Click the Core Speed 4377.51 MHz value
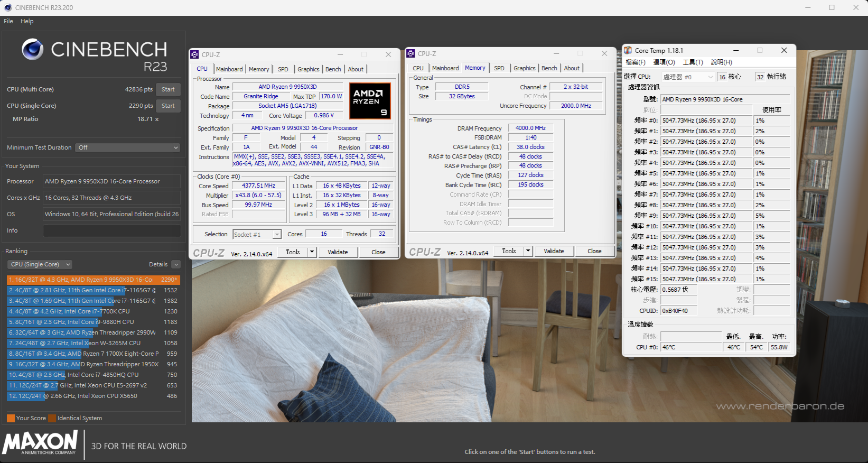The width and height of the screenshot is (868, 463). (x=258, y=186)
